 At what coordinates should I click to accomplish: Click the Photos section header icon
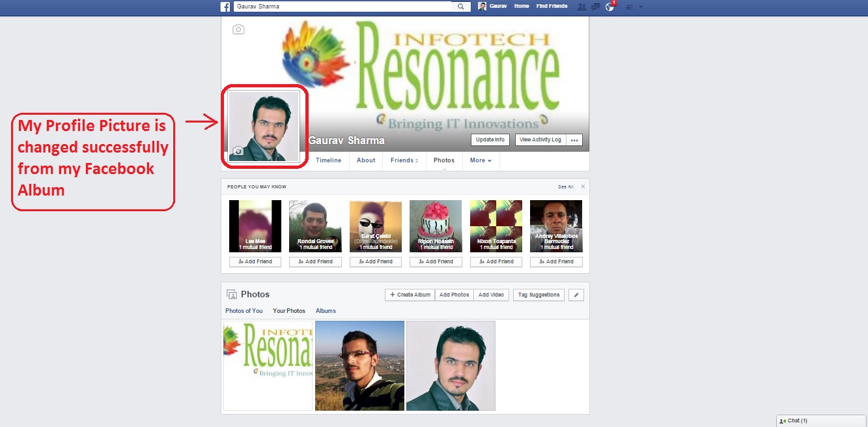point(231,295)
